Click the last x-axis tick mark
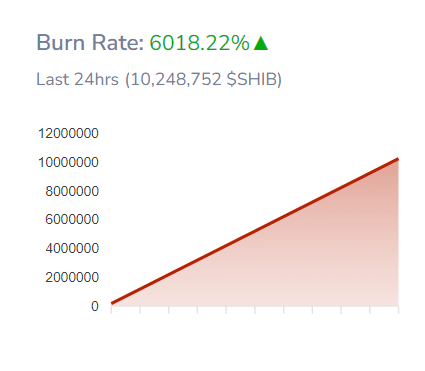The width and height of the screenshot is (425, 371). (398, 310)
